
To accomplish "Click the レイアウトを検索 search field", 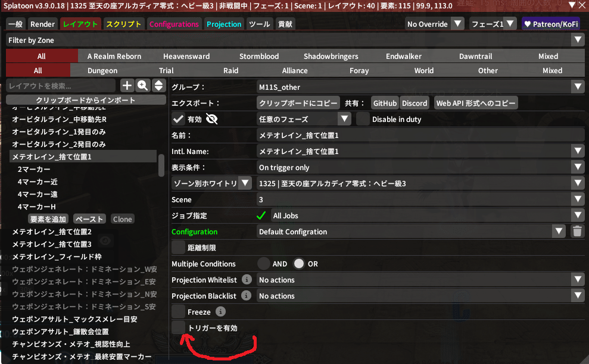I will pyautogui.click(x=62, y=86).
